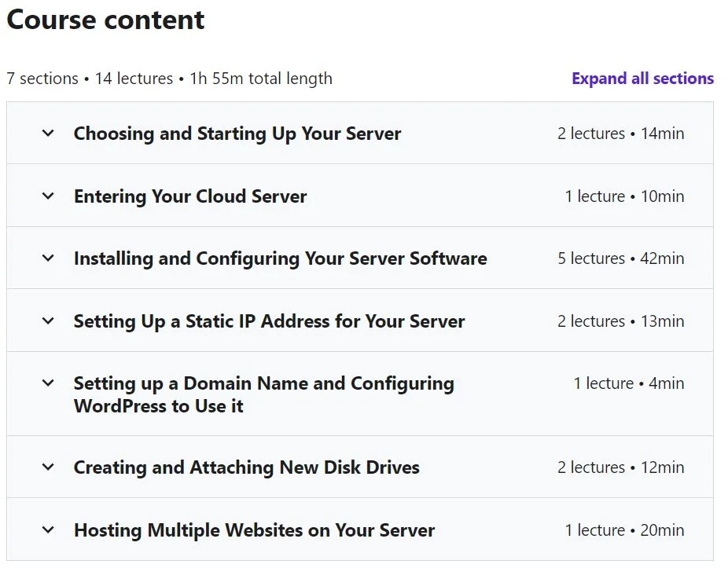Click Installing and Configuring Your Server Software title
Image resolution: width=728 pixels, height=579 pixels.
(281, 259)
